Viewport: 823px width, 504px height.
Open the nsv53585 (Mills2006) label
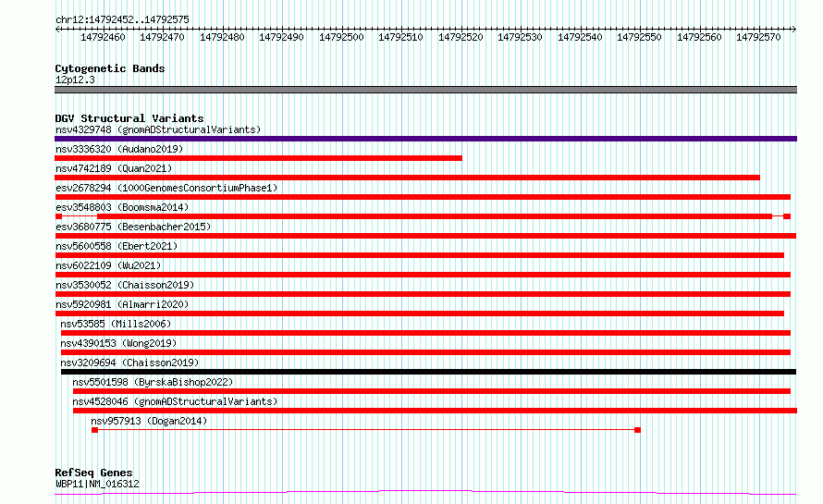(x=116, y=324)
